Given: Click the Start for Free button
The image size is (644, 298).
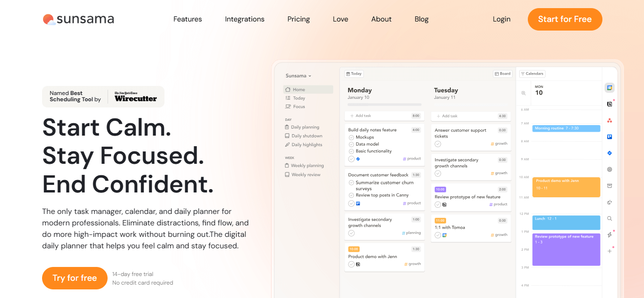Looking at the screenshot, I should (x=565, y=19).
